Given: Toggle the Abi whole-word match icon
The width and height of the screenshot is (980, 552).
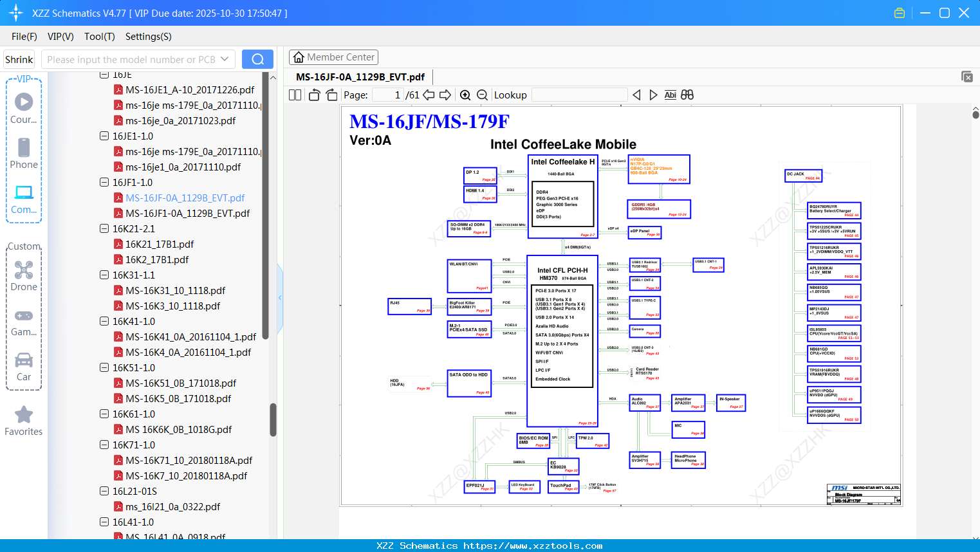Looking at the screenshot, I should click(670, 95).
